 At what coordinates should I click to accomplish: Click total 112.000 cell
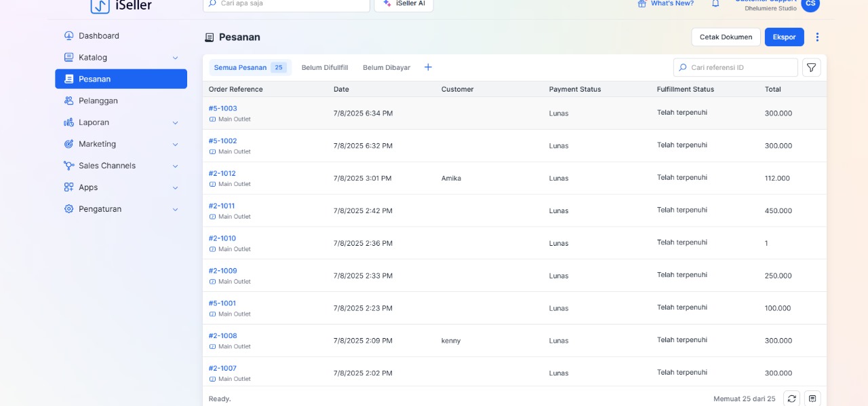(777, 179)
